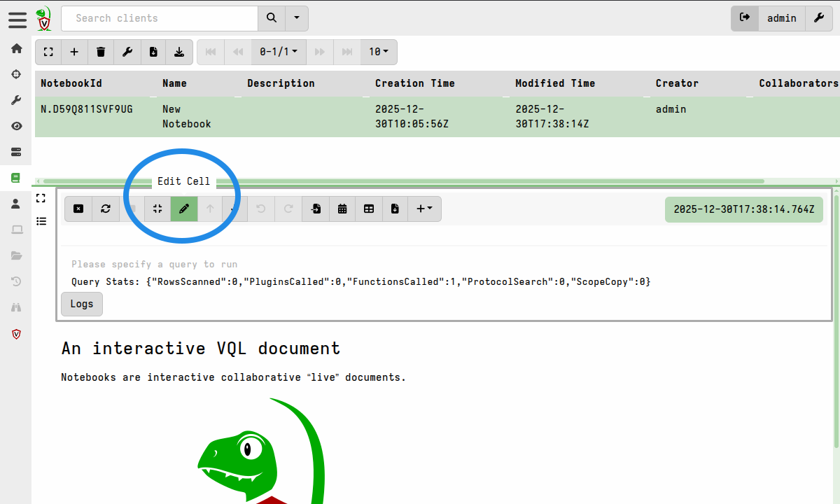This screenshot has height=504, width=840.
Task: Open the calendar timeline icon in cell toolbar
Action: [x=342, y=209]
